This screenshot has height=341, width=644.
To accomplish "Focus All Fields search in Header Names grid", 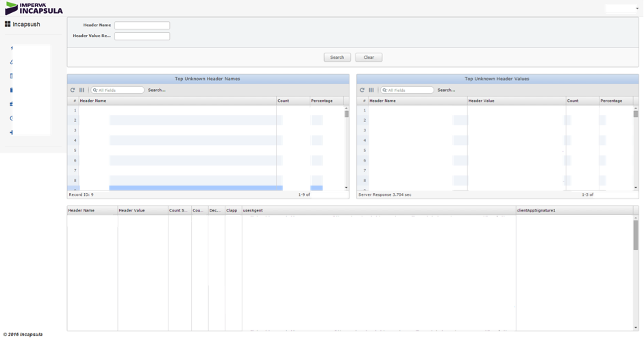I will tap(117, 90).
